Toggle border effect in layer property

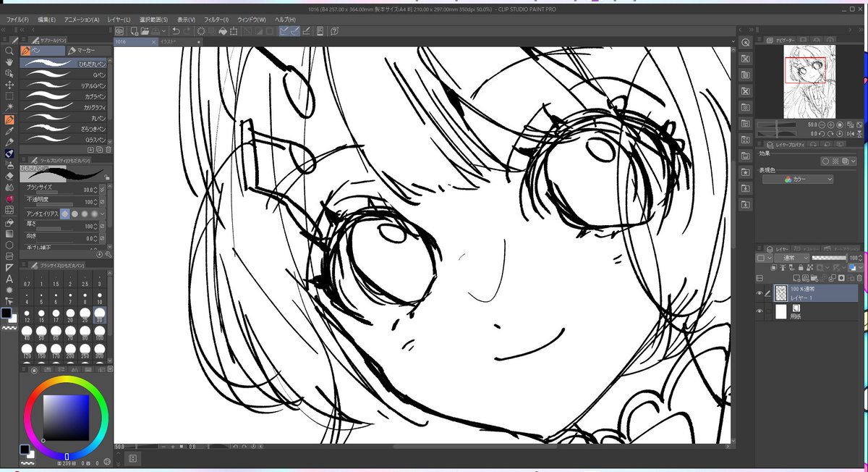click(826, 161)
